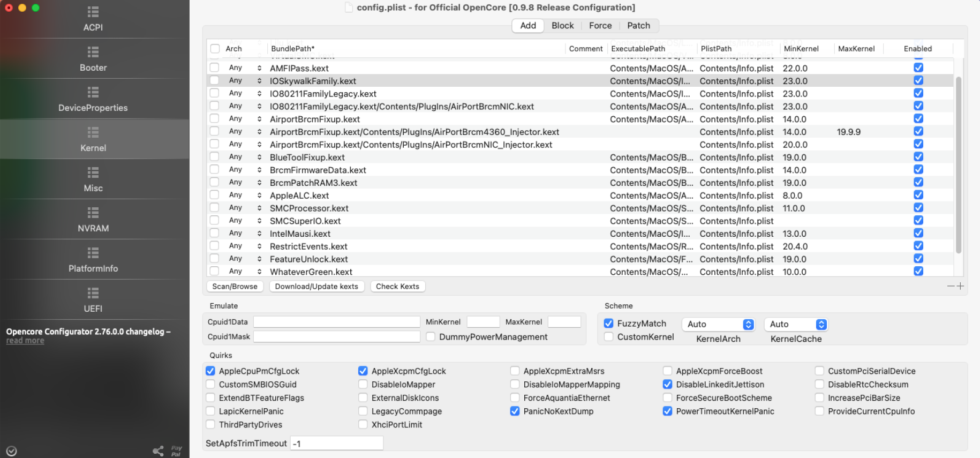Uncheck the FuzzyMatch option
Screen dimensions: 980x458
[608, 323]
